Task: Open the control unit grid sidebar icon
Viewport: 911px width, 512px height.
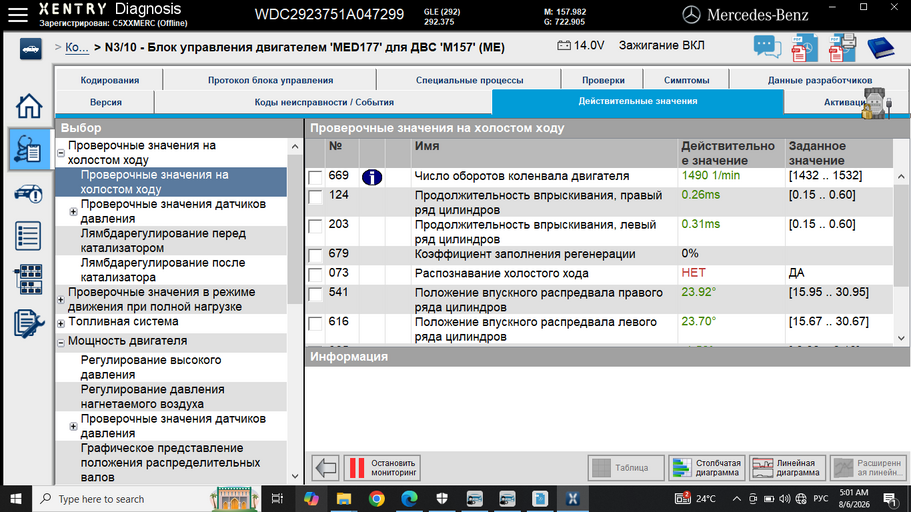Action: tap(28, 280)
